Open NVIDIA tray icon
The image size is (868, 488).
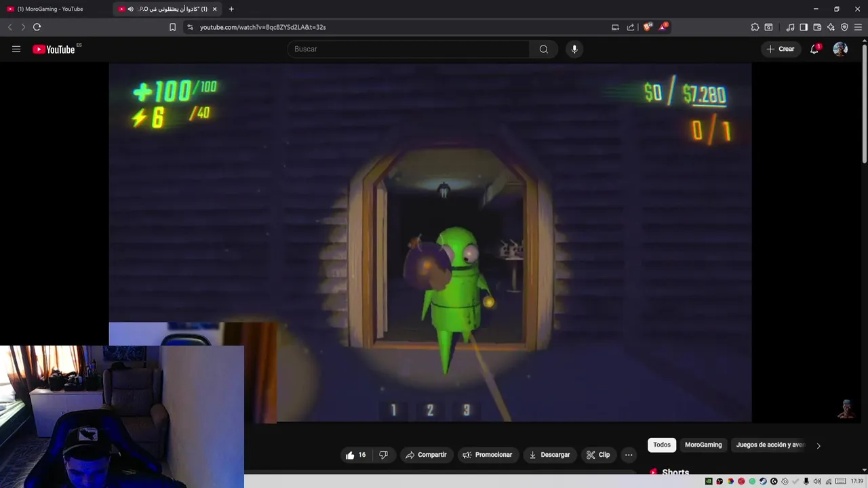tap(709, 481)
